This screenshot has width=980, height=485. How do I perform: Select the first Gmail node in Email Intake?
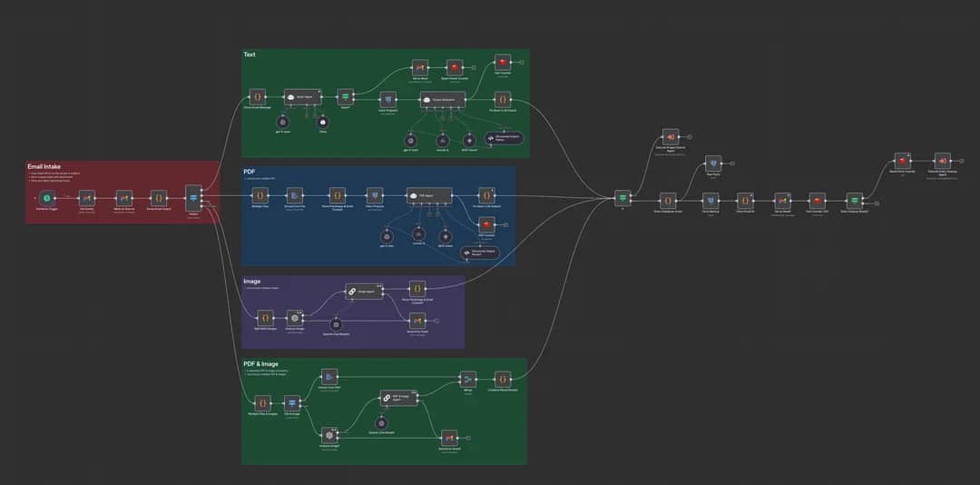87,198
